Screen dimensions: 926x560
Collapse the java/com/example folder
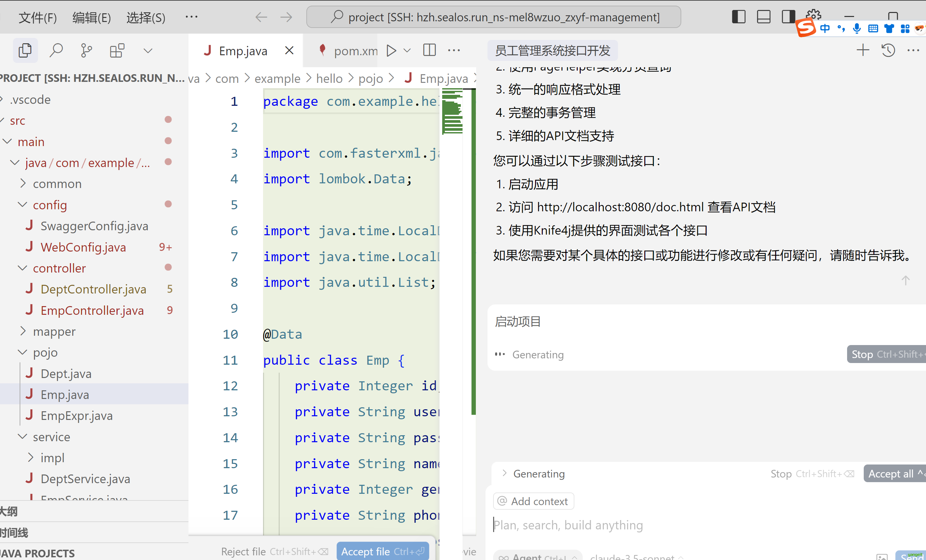(x=15, y=163)
